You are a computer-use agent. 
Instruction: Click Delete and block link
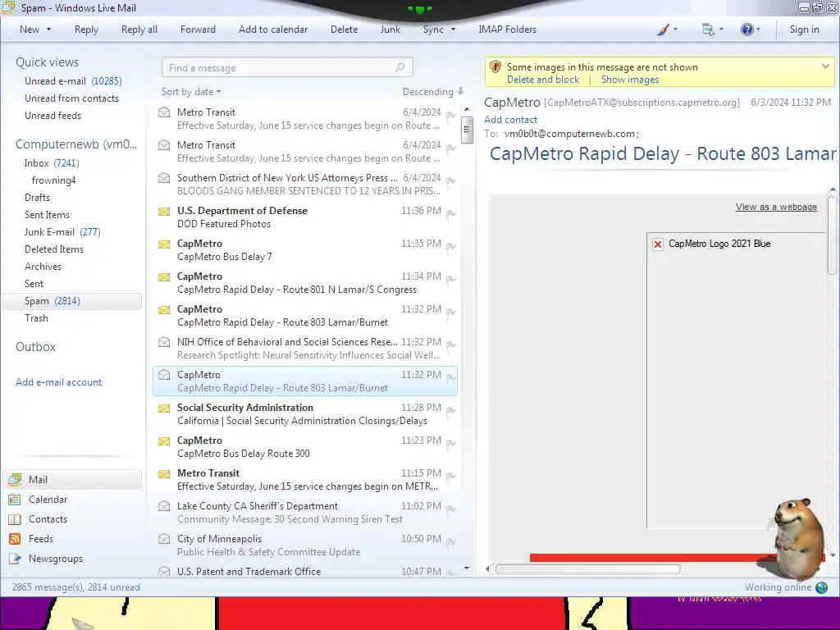543,80
